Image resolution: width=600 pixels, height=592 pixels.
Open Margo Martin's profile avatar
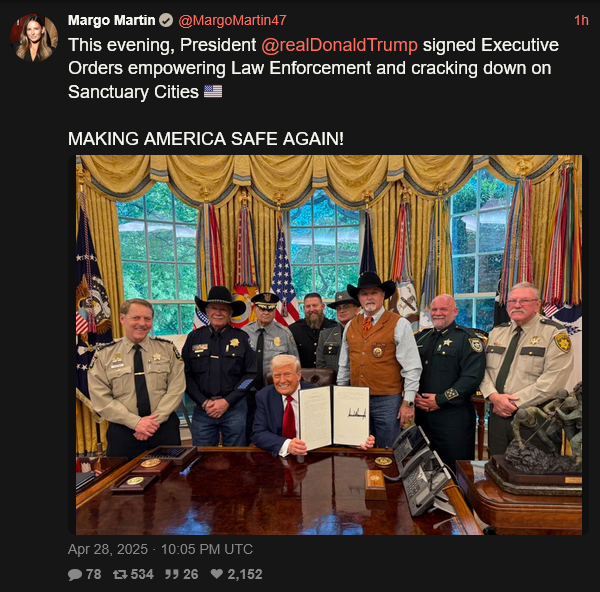[x=34, y=38]
